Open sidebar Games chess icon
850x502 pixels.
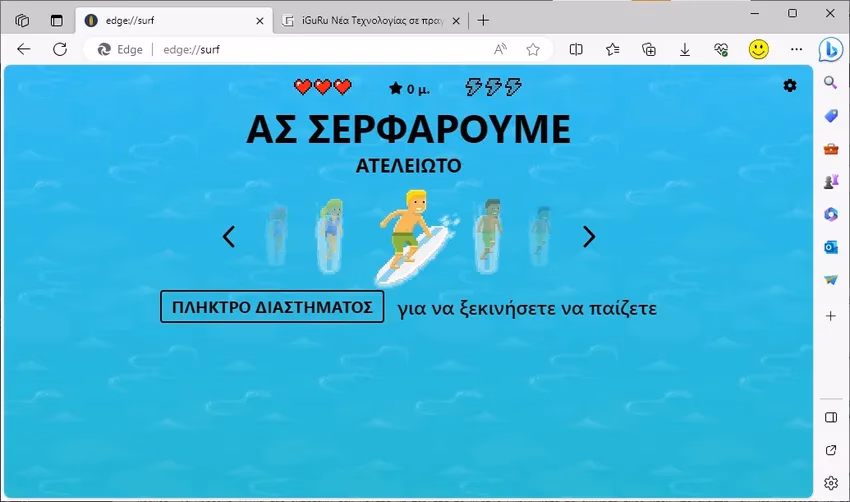pos(830,182)
